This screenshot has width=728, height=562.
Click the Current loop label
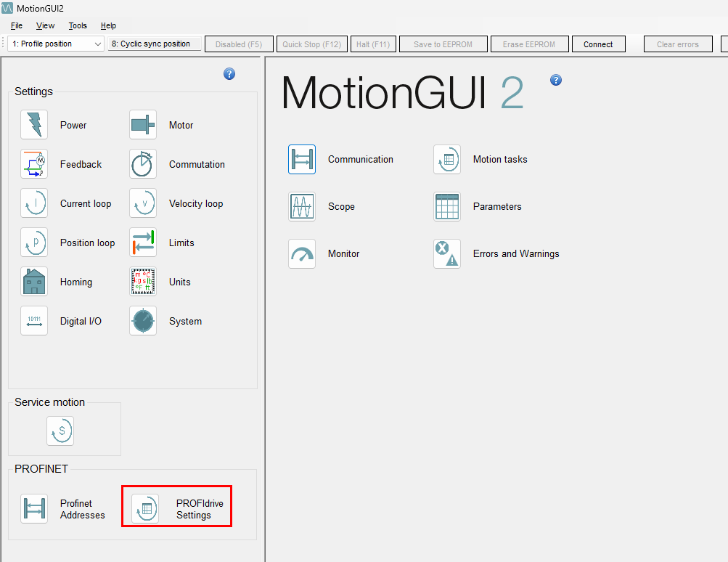click(x=86, y=203)
